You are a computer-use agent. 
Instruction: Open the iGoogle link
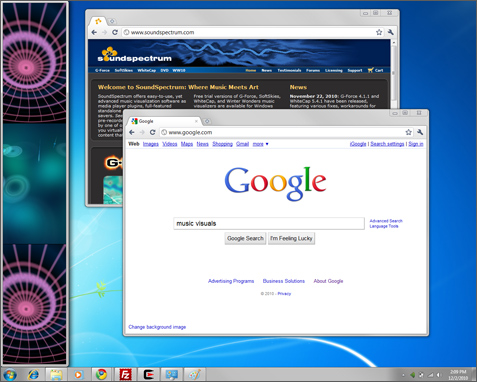pos(358,144)
